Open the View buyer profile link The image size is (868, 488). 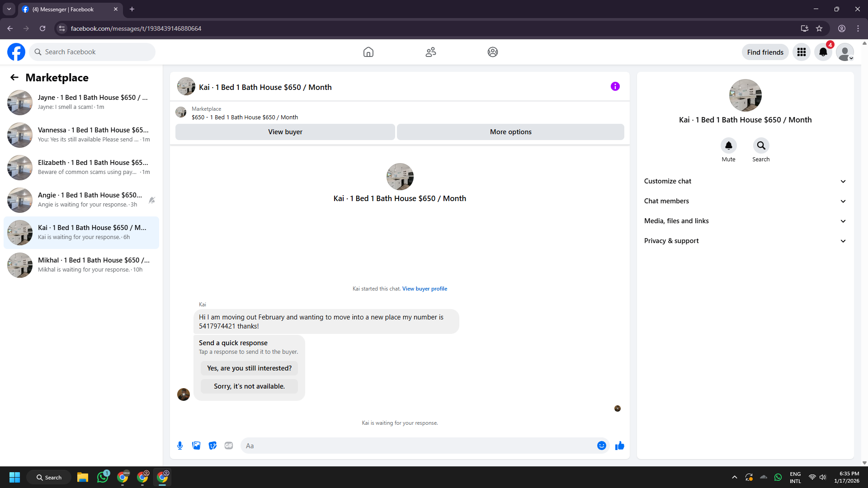(425, 289)
